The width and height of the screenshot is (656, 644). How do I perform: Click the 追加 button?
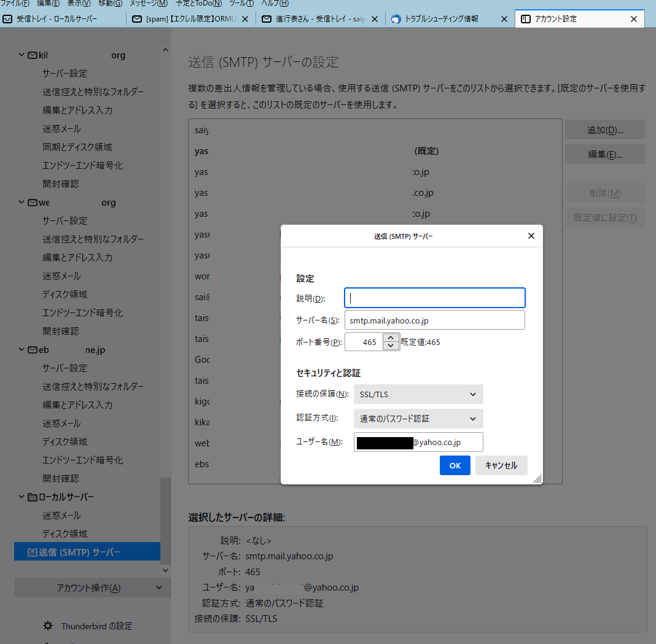[604, 130]
